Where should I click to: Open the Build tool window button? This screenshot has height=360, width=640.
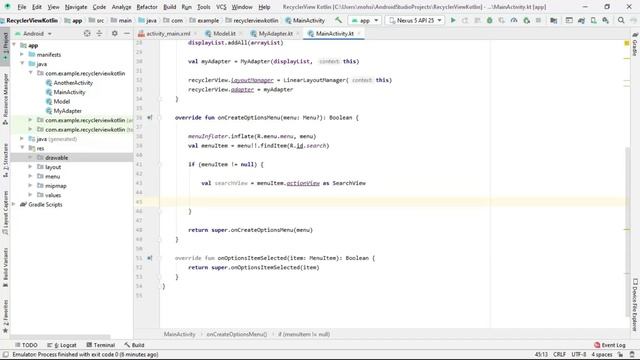coord(134,345)
